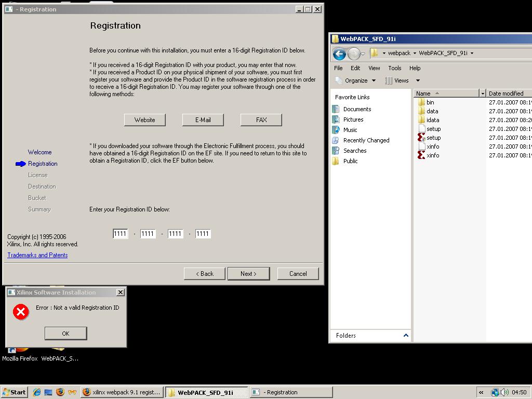This screenshot has width=532, height=399.
Task: Open the Name column filter dropdown
Action: [483, 94]
